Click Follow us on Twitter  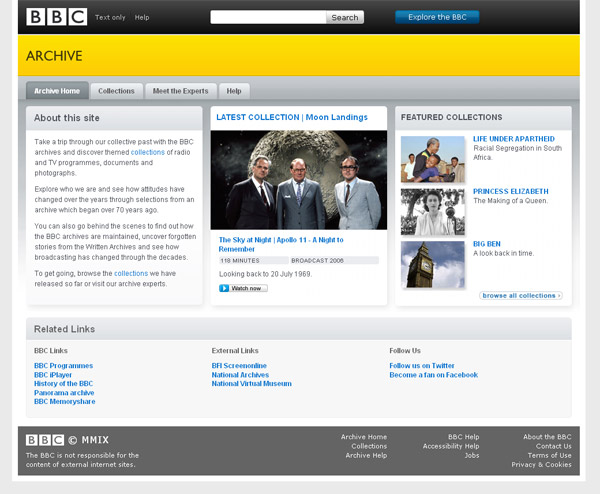pyautogui.click(x=422, y=365)
